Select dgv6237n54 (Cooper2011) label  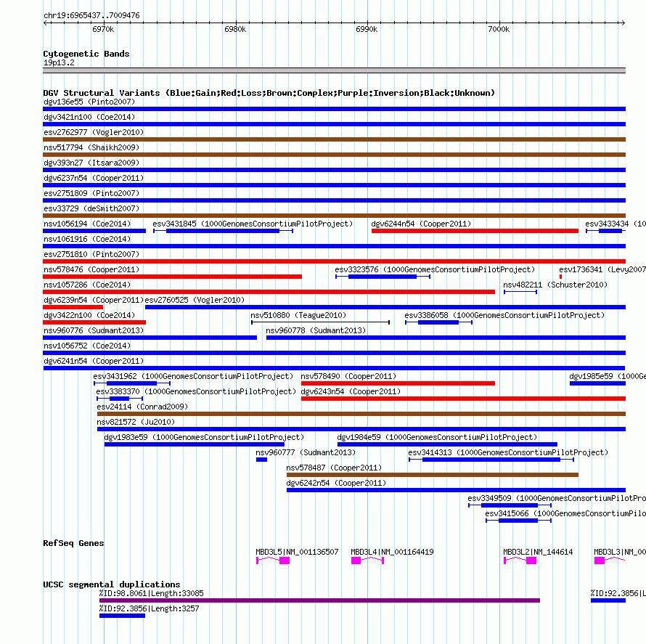[x=94, y=178]
